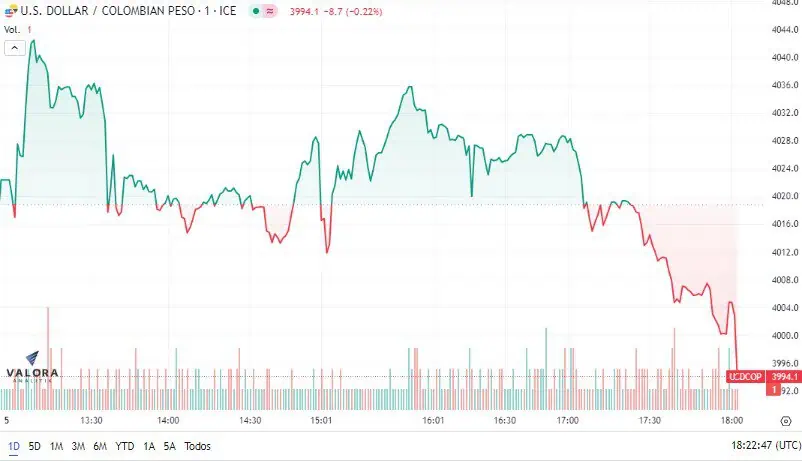Choose the YTD range
Viewport: 802px width, 461px height.
click(125, 446)
